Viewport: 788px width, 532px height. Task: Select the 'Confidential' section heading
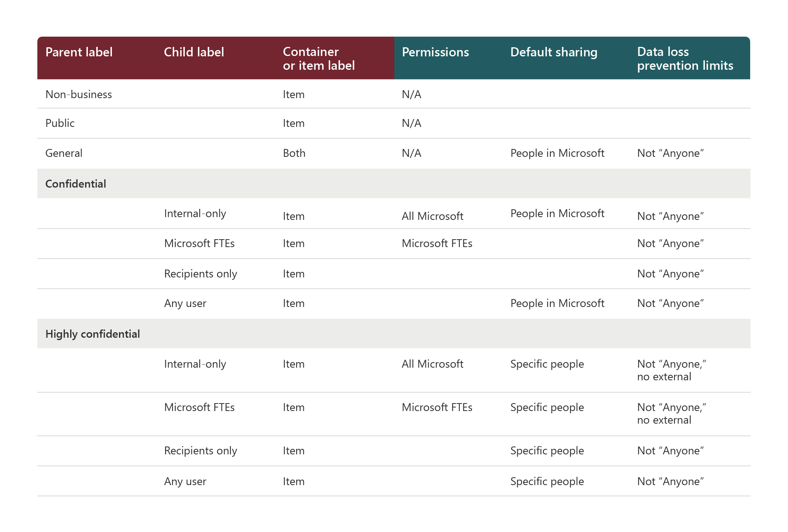76,184
